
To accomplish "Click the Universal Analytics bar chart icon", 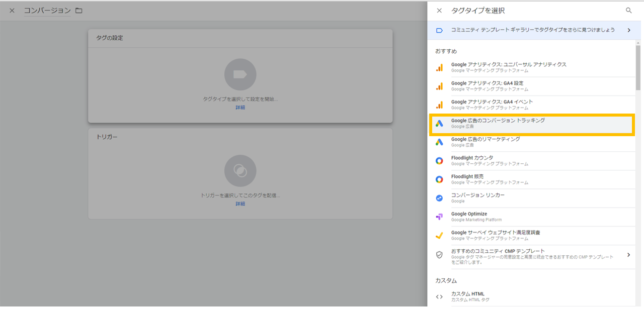I will (439, 68).
